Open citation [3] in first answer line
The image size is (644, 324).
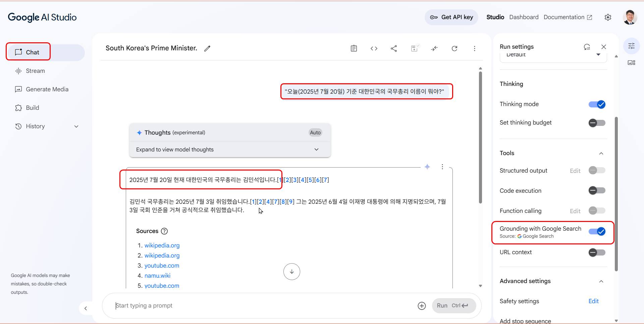click(295, 180)
